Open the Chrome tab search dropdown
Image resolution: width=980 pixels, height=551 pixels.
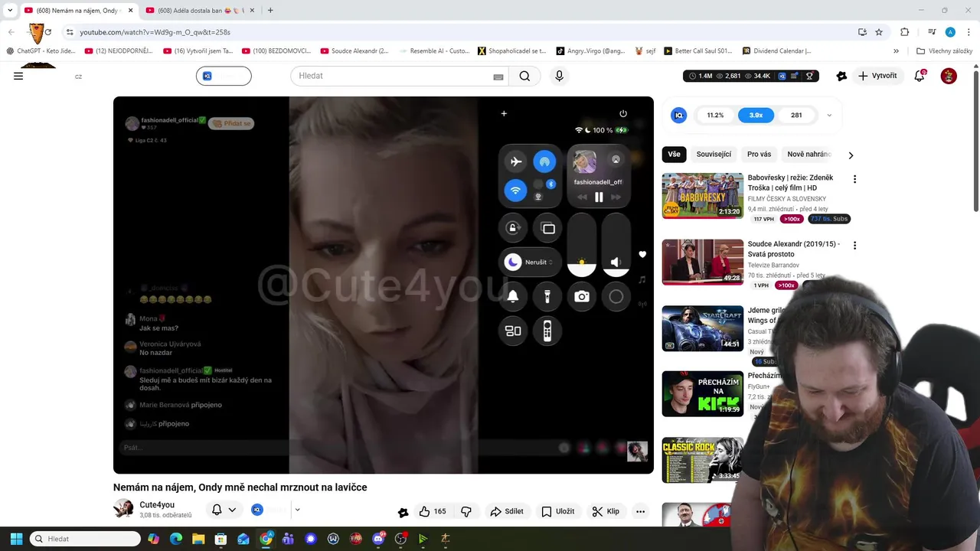10,10
